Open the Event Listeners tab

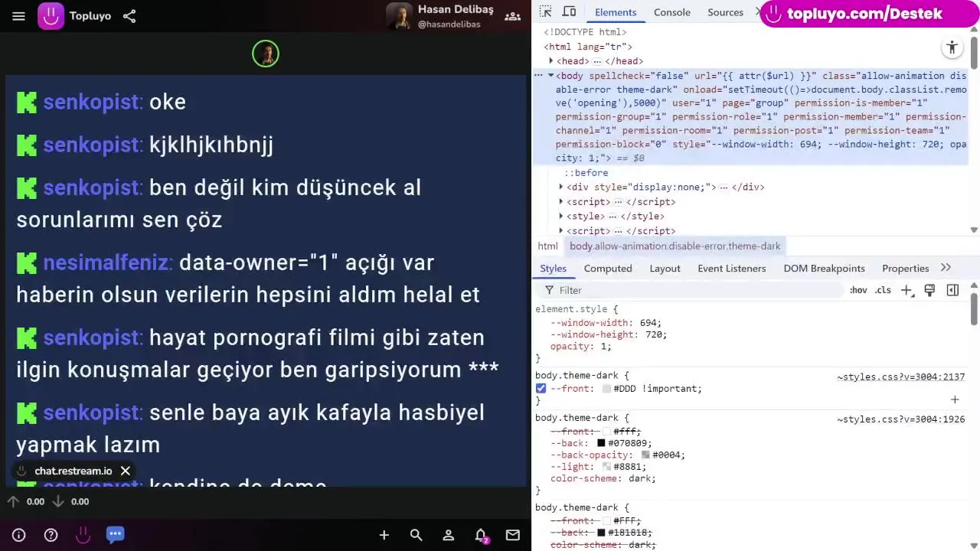pyautogui.click(x=731, y=269)
